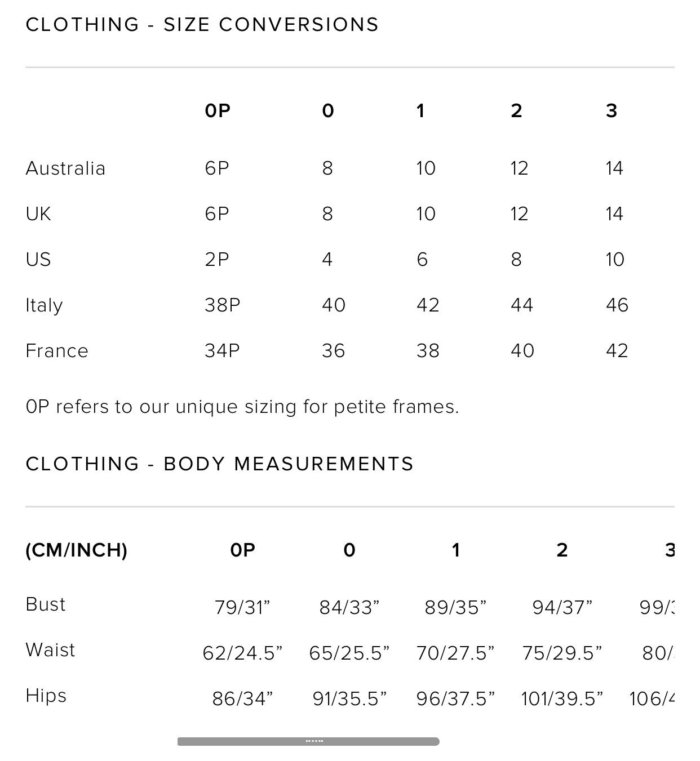Select the UK row label

[x=38, y=214]
